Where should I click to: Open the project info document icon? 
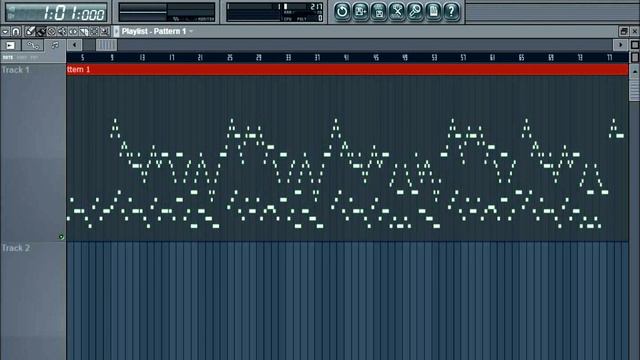click(433, 11)
